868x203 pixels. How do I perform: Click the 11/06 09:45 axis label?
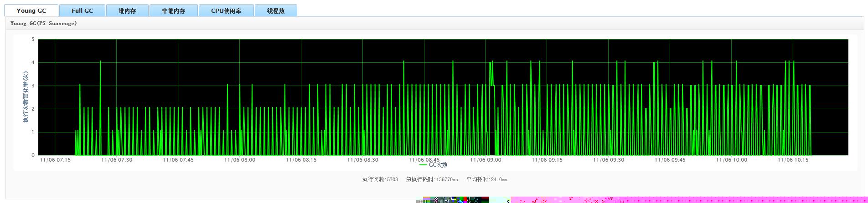click(670, 160)
